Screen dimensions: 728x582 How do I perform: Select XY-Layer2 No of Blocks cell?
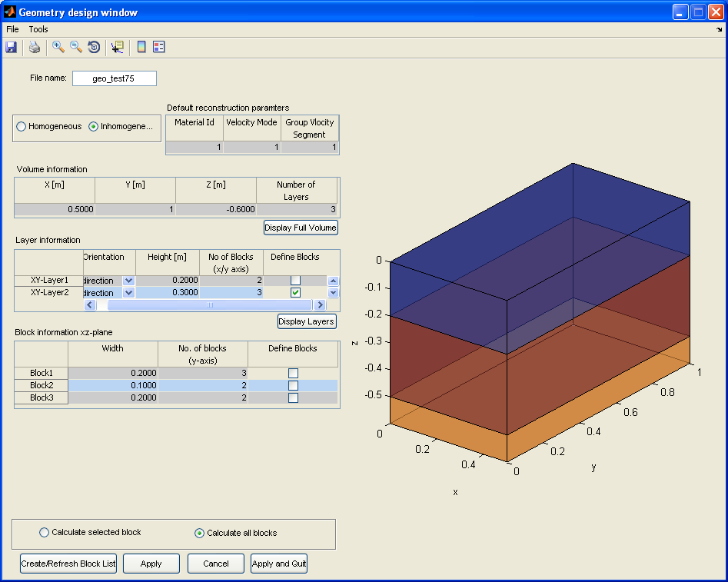pos(231,293)
